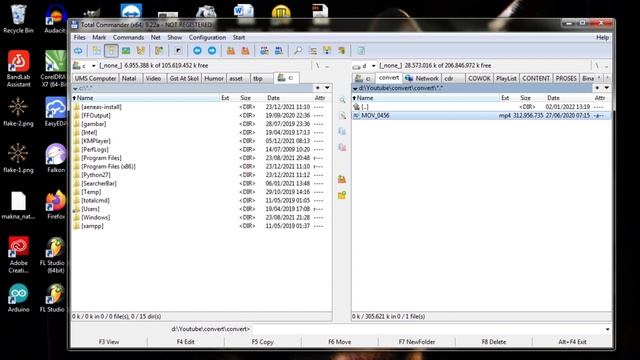Screen dimensions: 640x360
Task: Switch to the UMS Computer tab
Action: pyautogui.click(x=96, y=78)
